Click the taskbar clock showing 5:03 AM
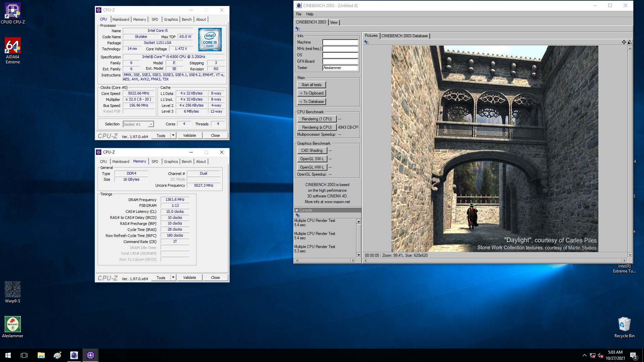644x362 pixels. click(x=615, y=355)
